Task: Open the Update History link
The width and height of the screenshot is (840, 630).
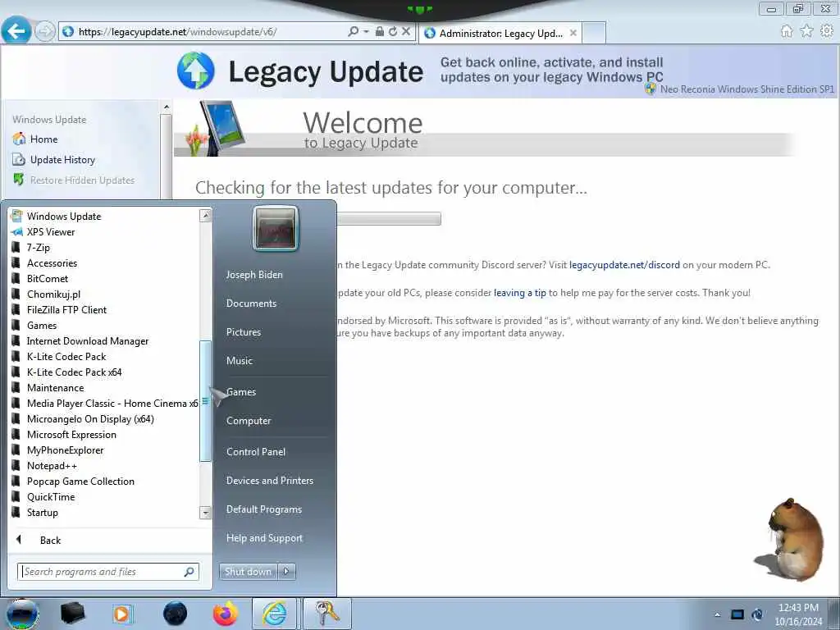Action: pyautogui.click(x=62, y=160)
